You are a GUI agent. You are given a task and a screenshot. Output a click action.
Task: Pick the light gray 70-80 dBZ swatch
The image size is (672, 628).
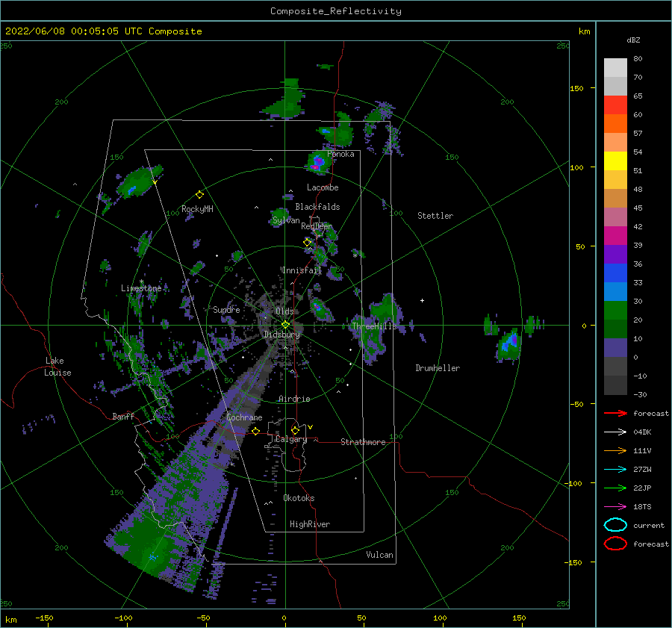[x=615, y=67]
